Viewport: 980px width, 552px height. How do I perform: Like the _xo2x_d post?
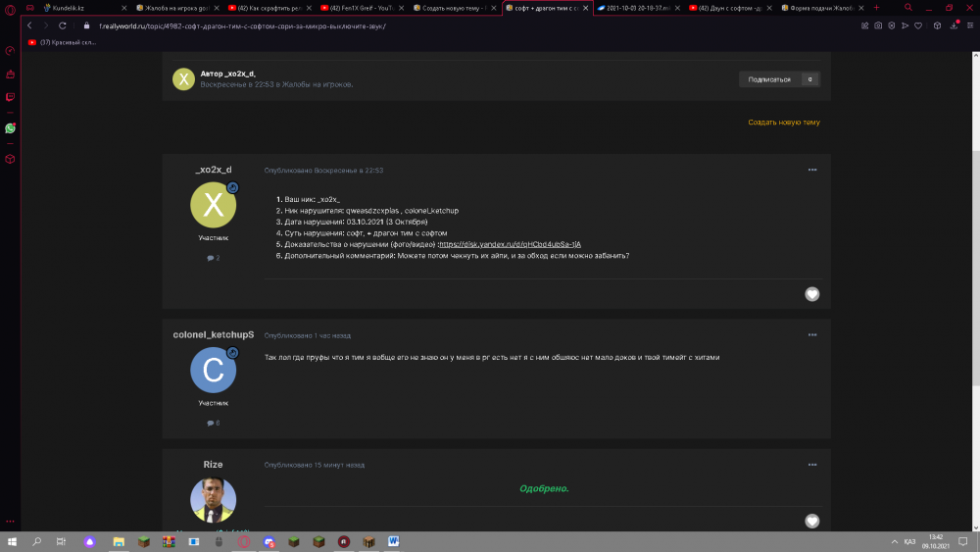tap(811, 294)
